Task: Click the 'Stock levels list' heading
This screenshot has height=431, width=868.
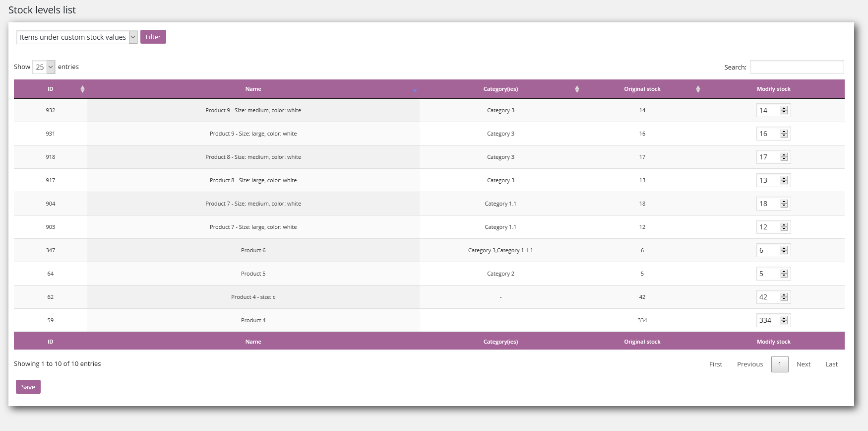Action: pyautogui.click(x=42, y=10)
